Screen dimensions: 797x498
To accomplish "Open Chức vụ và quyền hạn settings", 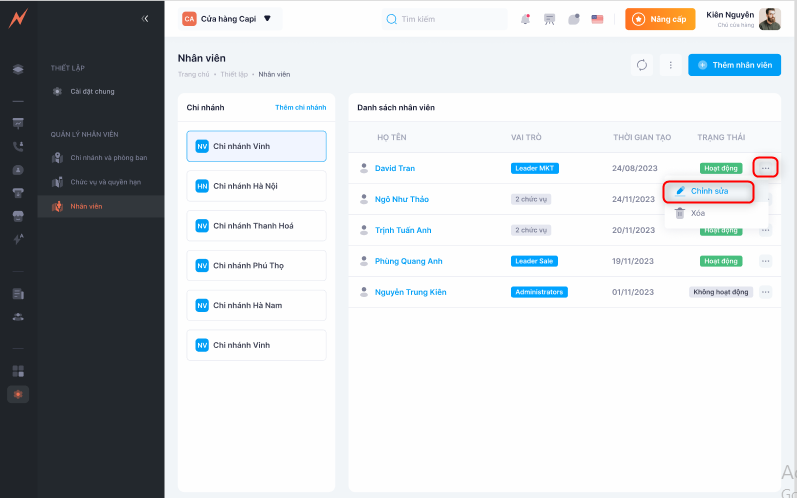I will coord(108,182).
